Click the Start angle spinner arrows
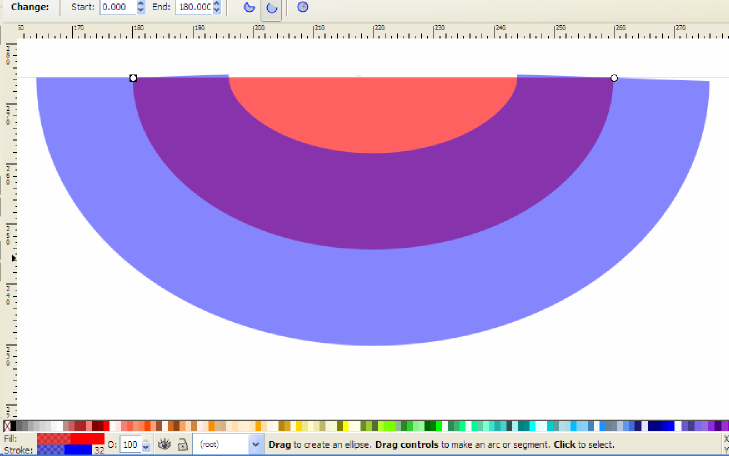Image resolution: width=729 pixels, height=456 pixels. pos(140,7)
